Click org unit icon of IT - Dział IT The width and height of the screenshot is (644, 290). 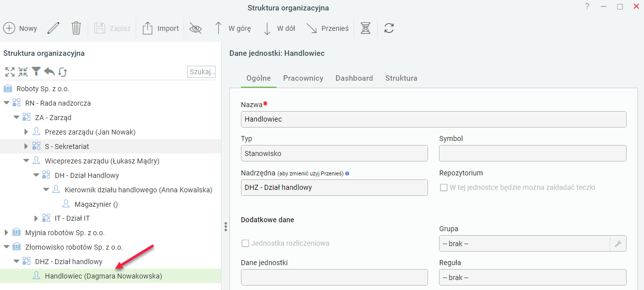click(x=46, y=218)
